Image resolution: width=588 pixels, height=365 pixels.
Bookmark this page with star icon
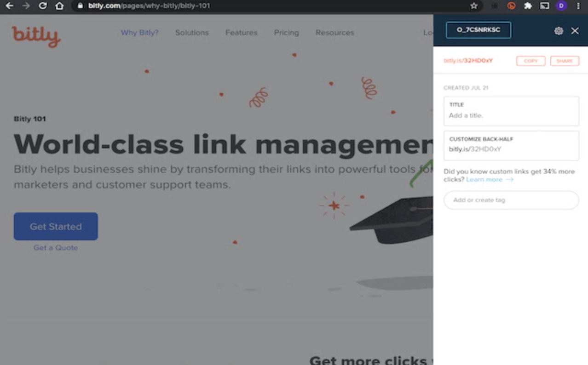point(474,6)
